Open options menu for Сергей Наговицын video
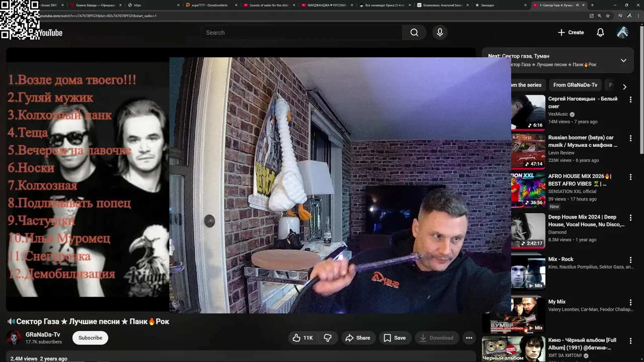Screen dimensions: 644x362 630,100
